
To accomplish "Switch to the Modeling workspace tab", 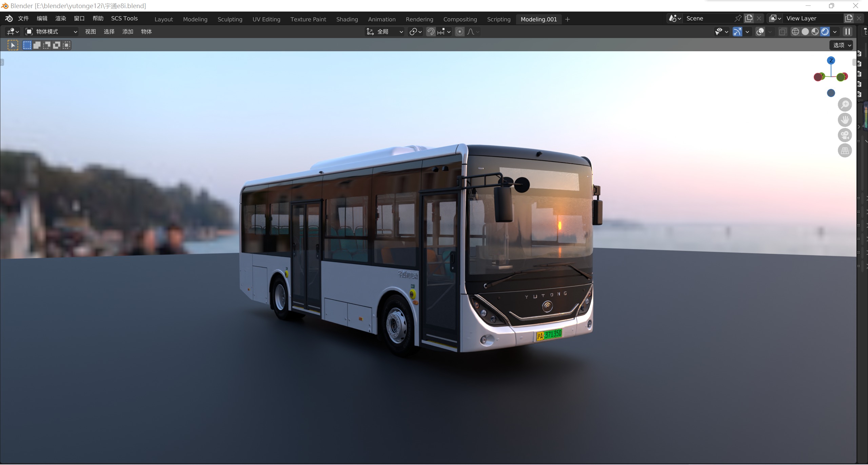I will (195, 19).
